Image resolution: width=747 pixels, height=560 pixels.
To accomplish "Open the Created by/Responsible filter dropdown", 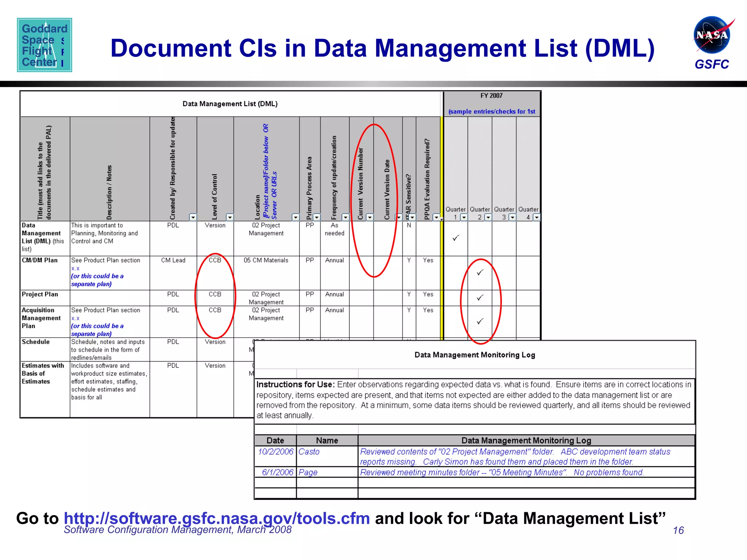I will pos(193,217).
